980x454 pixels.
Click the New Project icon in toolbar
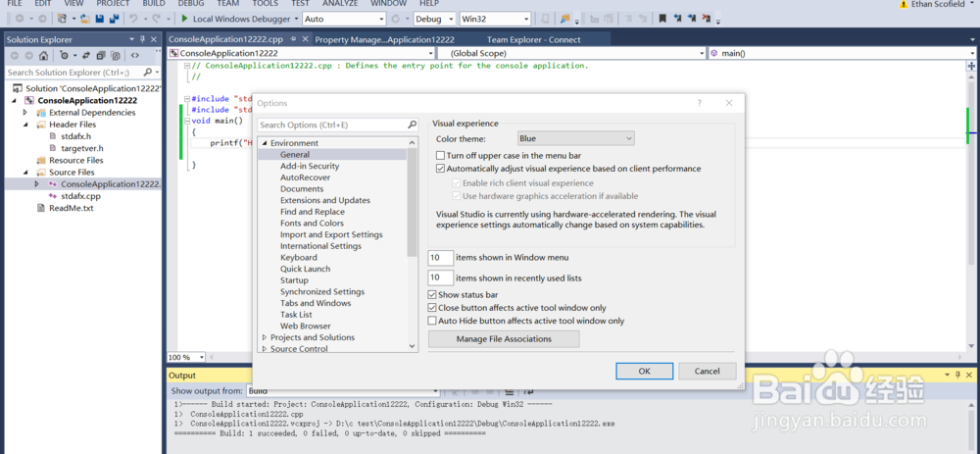(62, 19)
